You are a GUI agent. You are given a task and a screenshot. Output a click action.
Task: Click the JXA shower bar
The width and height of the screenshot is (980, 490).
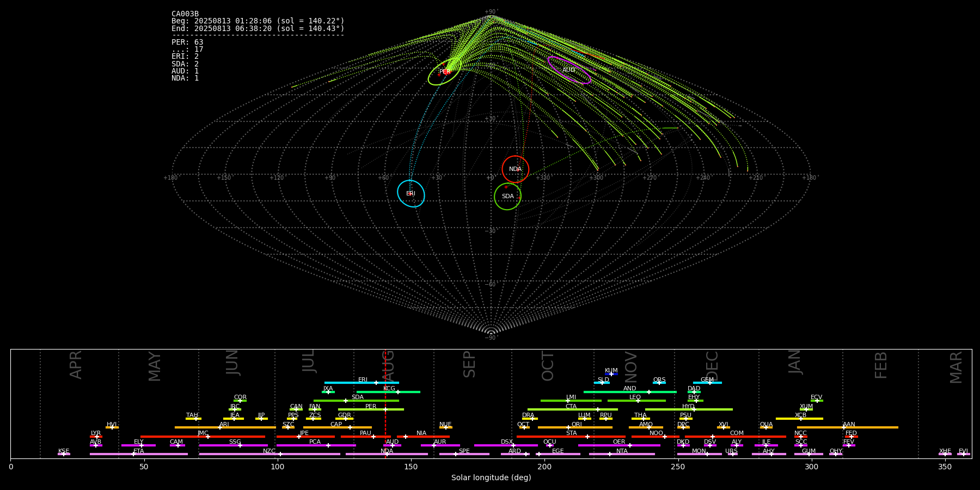click(328, 391)
